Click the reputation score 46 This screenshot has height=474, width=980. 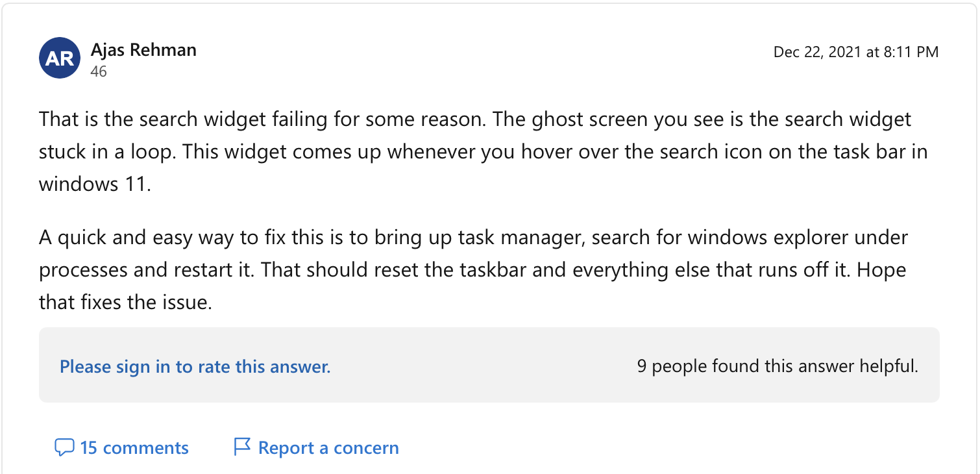pos(99,71)
